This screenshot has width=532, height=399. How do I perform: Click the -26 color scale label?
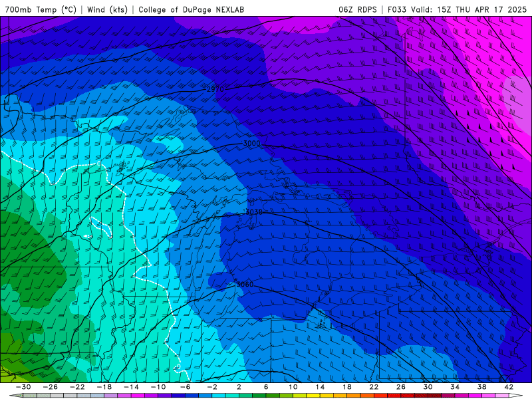51,387
